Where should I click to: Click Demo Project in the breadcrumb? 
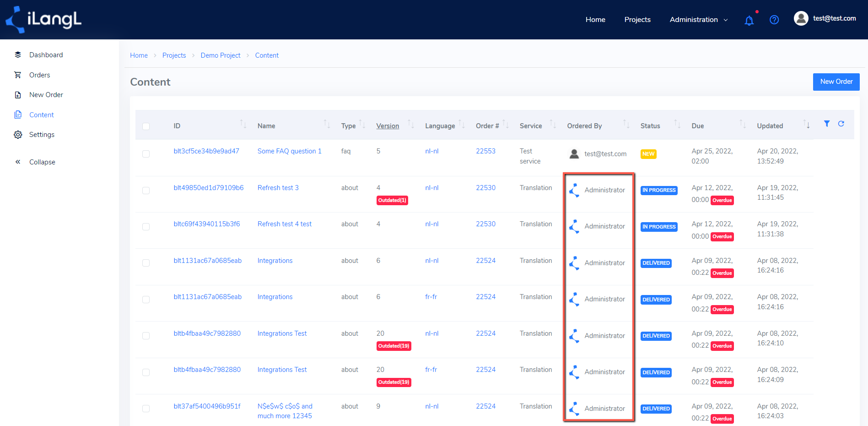(x=221, y=55)
